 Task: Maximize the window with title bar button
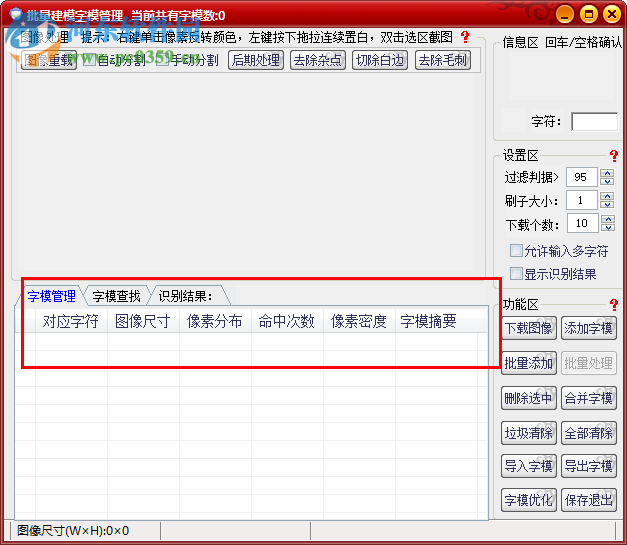pyautogui.click(x=589, y=15)
